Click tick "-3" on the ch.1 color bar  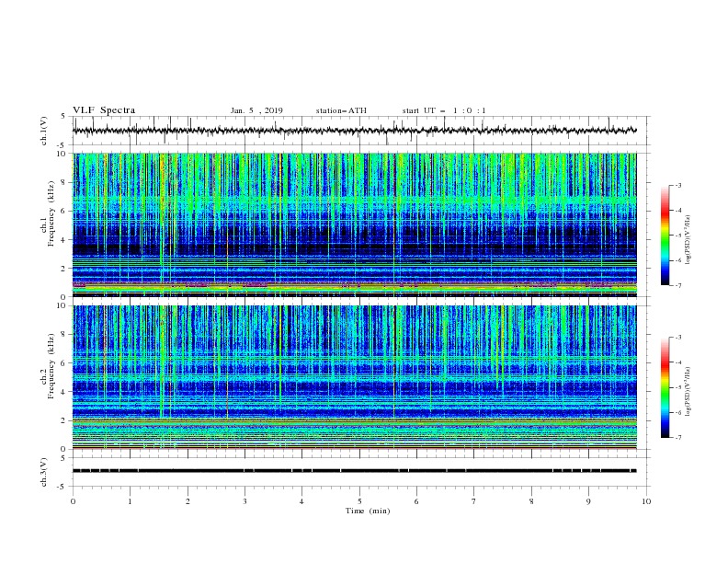pos(677,185)
